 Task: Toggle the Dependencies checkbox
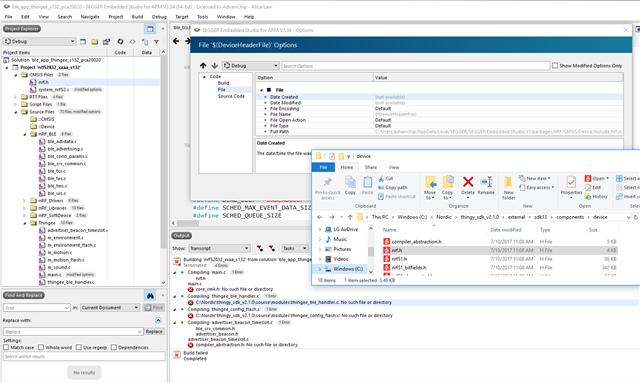tap(114, 347)
